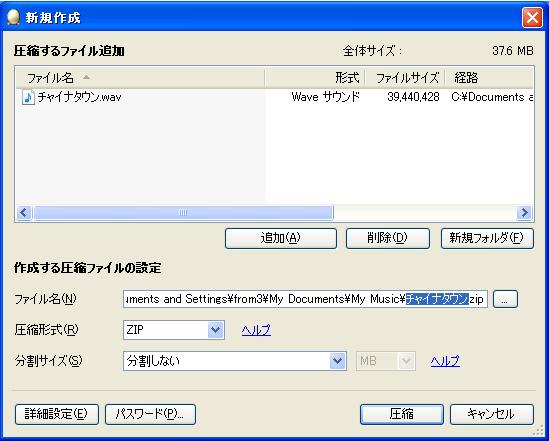Viewport: 549px width, 441px height.
Task: Create a folder with 新規フォルダ(F)
Action: point(487,238)
